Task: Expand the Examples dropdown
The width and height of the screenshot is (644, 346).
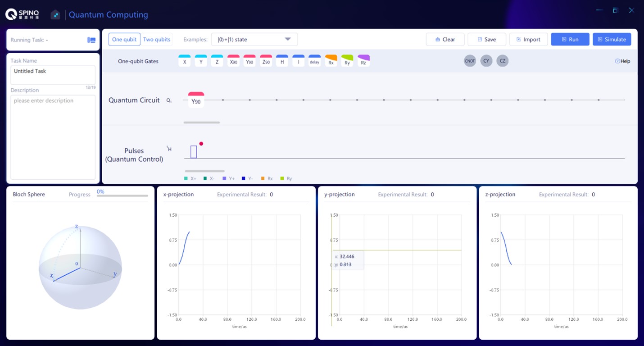Action: point(254,40)
